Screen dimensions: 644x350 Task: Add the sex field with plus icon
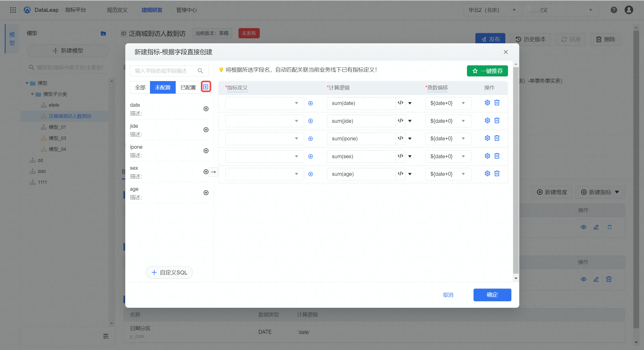[206, 172]
